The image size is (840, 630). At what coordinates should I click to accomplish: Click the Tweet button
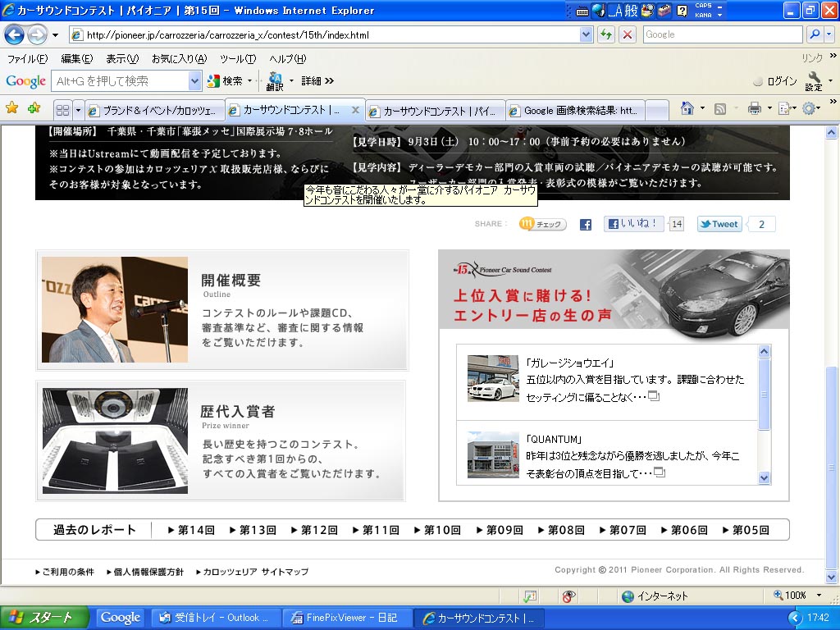[x=719, y=224]
